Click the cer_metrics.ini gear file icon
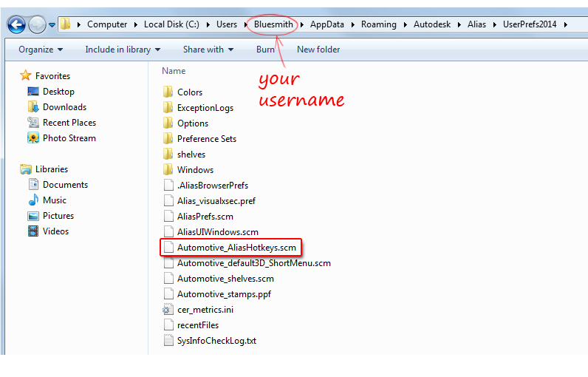This screenshot has height=377, width=588. (x=168, y=310)
